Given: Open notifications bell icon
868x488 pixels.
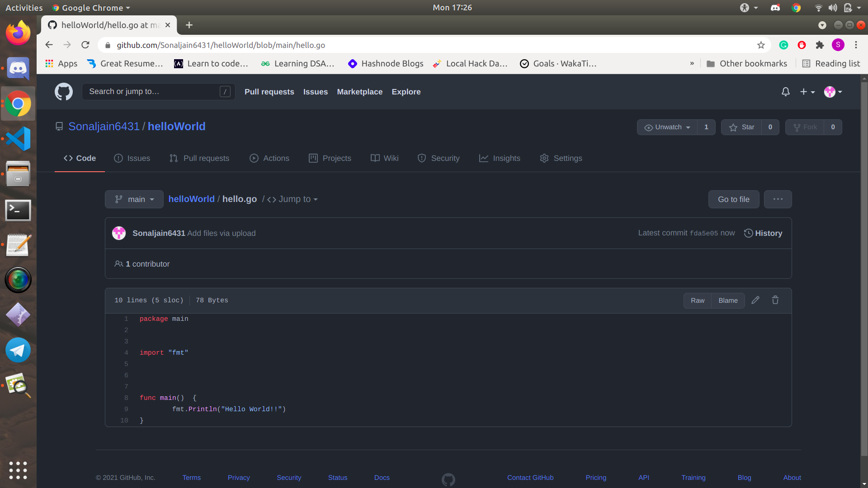Looking at the screenshot, I should [x=786, y=92].
